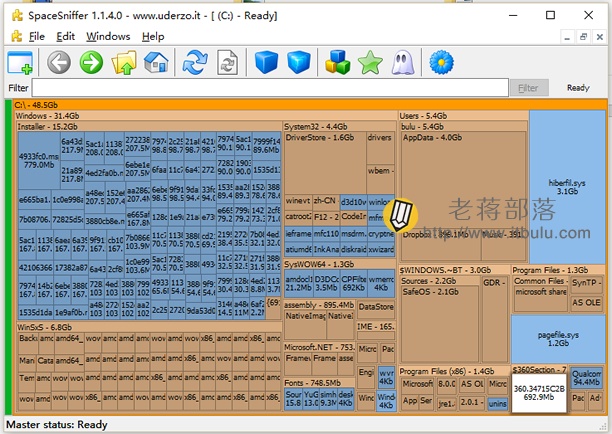Select the 4933fc0 779.0Mb installer block

point(39,160)
